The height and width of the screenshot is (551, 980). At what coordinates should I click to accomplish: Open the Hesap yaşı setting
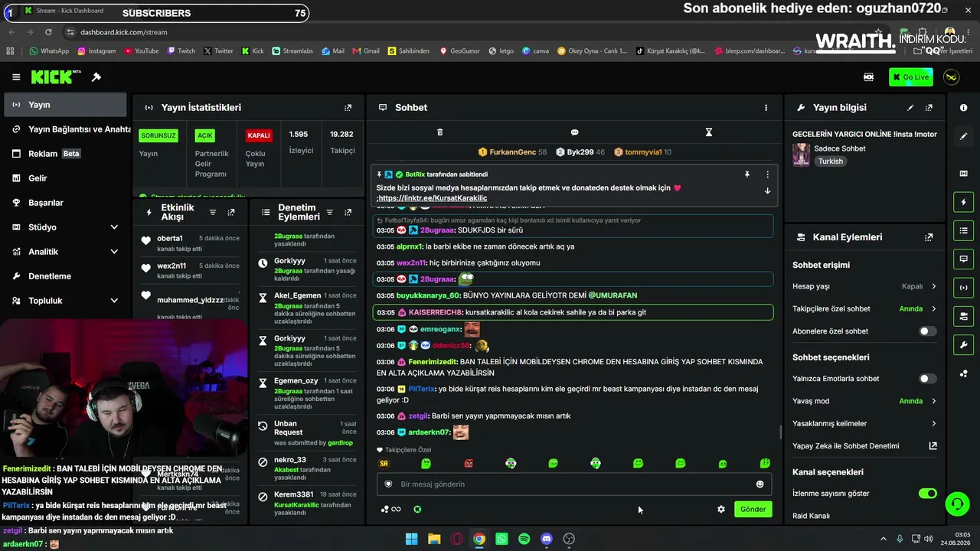click(864, 286)
